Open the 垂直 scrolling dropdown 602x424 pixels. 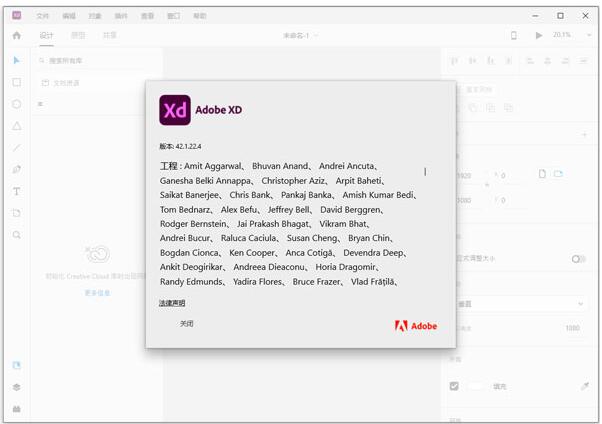pos(521,304)
